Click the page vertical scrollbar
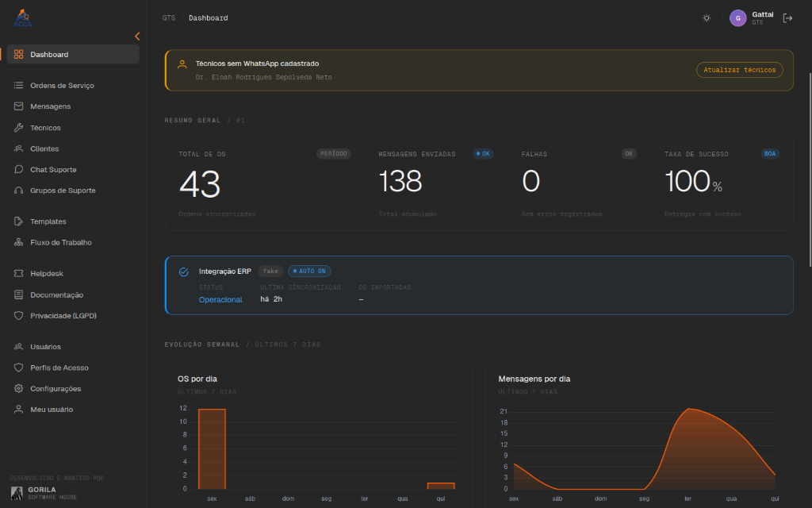This screenshot has height=508, width=812. [x=810, y=171]
